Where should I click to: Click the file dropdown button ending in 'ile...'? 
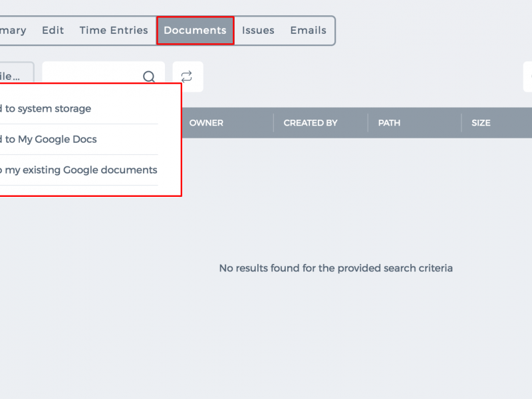(x=17, y=72)
